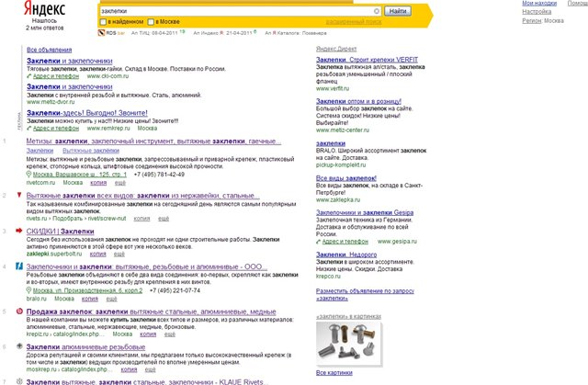Open the Варшавское ш. 125 address link
Image resolution: width=588 pixels, height=385 pixels.
point(80,175)
